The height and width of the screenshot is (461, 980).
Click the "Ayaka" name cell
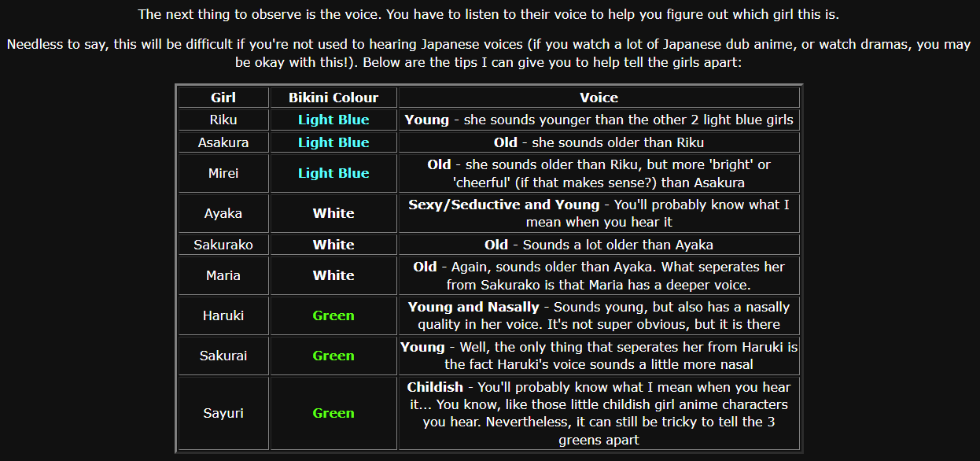(223, 213)
